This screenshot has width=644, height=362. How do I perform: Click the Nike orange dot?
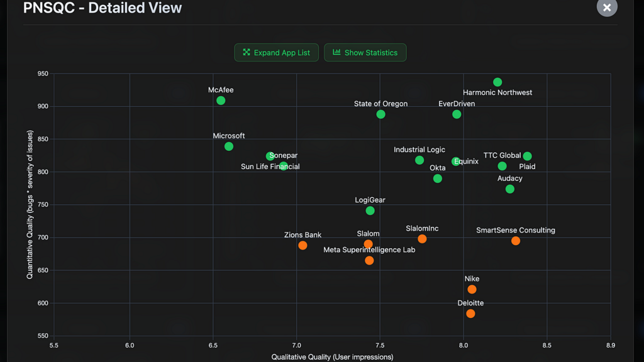click(x=472, y=290)
